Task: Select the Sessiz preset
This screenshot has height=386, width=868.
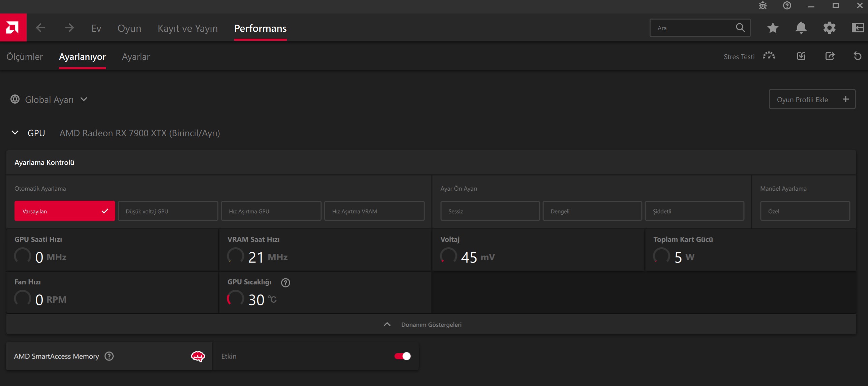Action: [x=490, y=211]
